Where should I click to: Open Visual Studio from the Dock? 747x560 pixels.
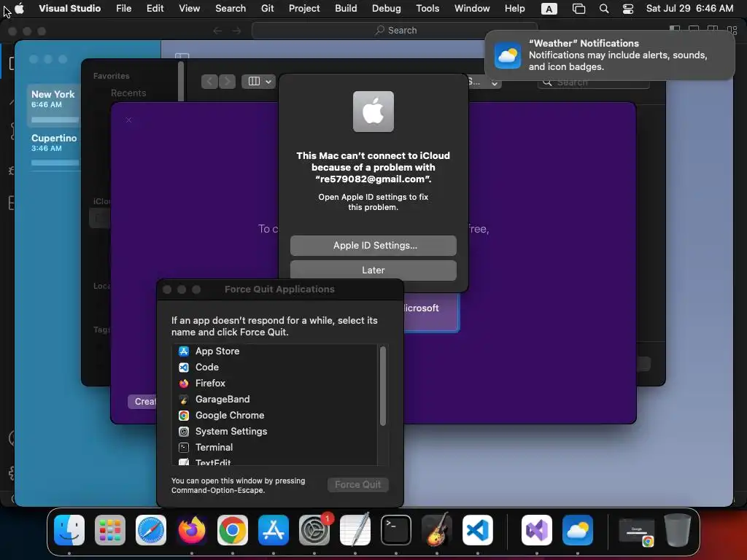pyautogui.click(x=537, y=530)
